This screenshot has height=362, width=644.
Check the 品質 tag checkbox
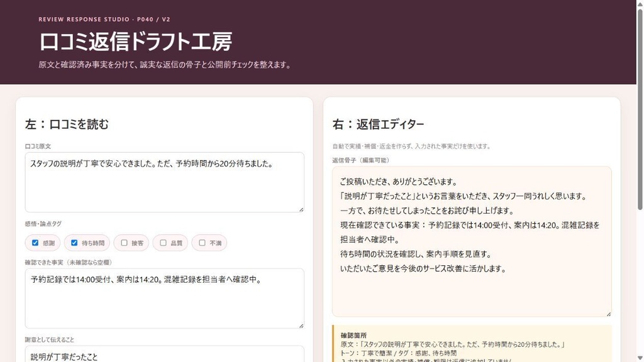163,243
